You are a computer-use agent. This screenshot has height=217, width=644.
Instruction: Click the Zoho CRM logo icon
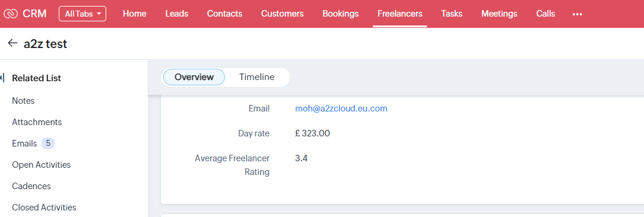click(x=10, y=14)
